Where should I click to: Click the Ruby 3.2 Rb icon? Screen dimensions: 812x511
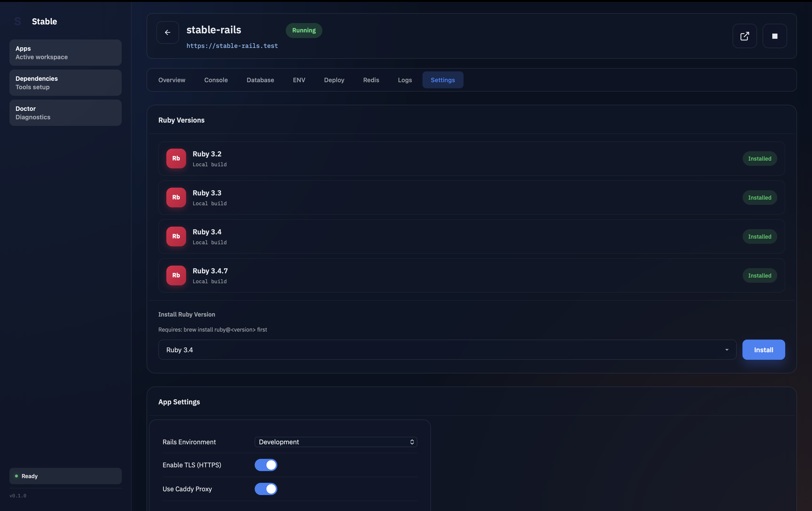click(176, 159)
